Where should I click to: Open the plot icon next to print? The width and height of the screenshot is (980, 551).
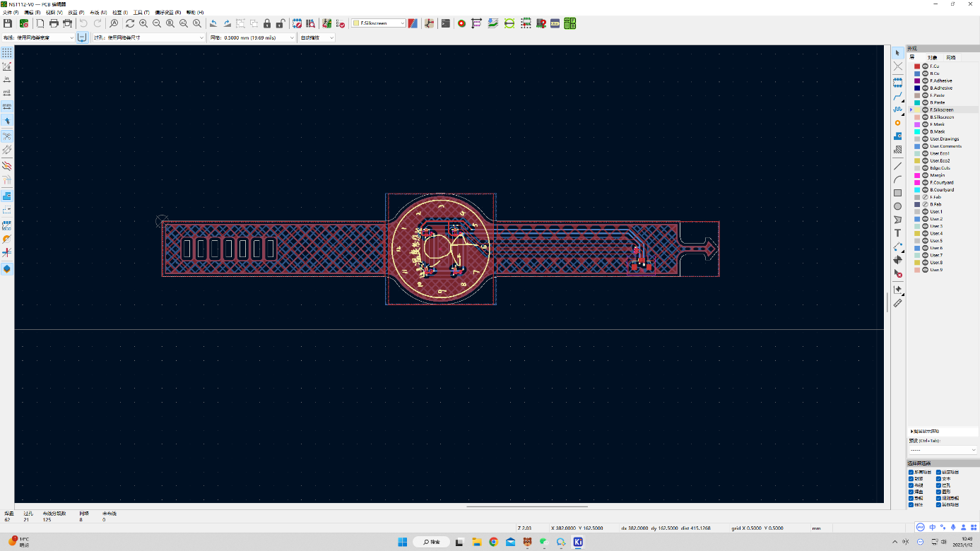(x=67, y=23)
